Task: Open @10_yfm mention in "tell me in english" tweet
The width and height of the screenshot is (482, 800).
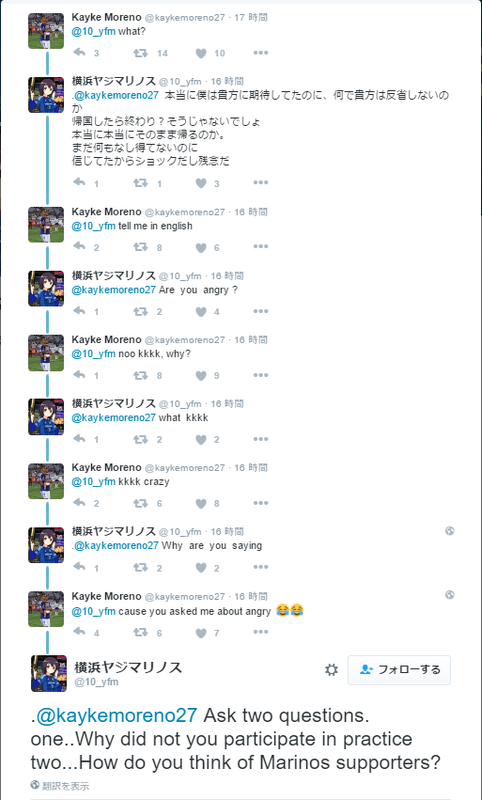Action: coord(93,226)
